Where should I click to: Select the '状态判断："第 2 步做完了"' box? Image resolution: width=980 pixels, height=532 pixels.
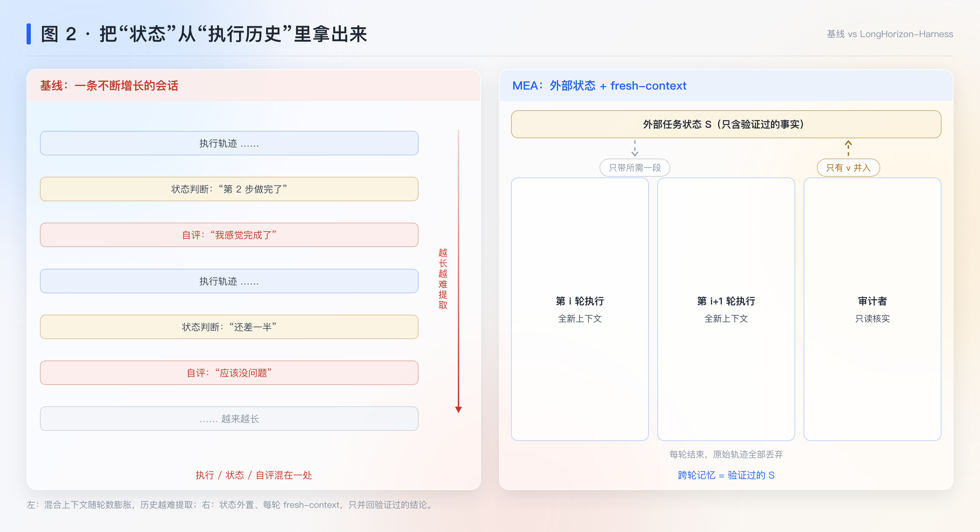pos(229,189)
